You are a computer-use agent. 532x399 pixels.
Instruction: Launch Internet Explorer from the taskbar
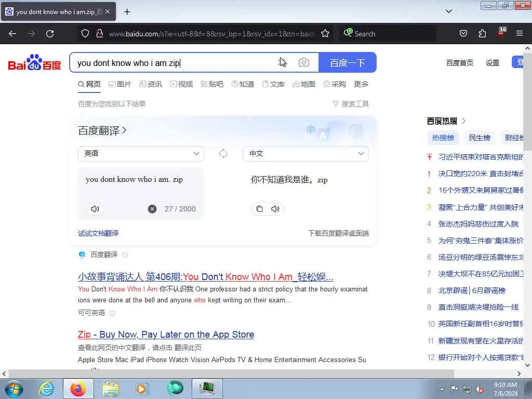(x=46, y=389)
